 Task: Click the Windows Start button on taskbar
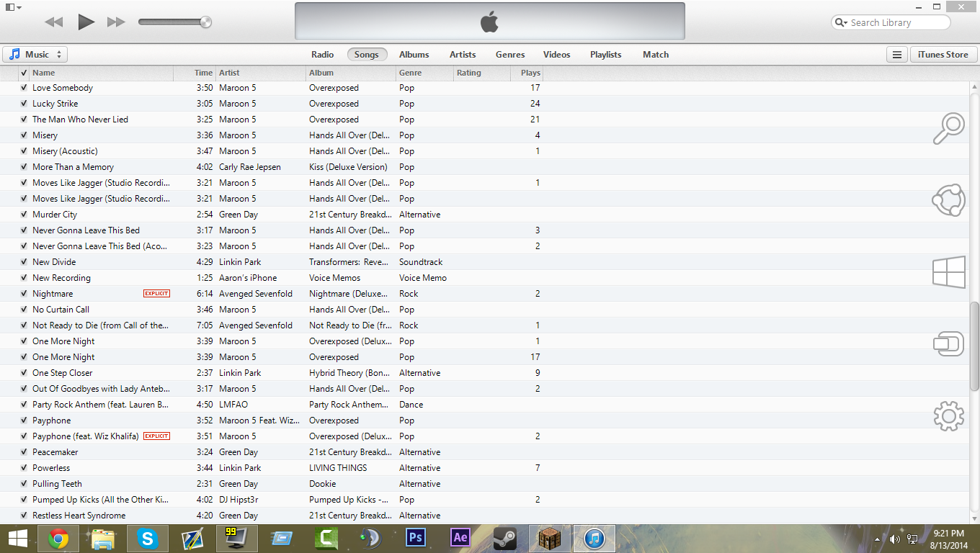[17, 539]
